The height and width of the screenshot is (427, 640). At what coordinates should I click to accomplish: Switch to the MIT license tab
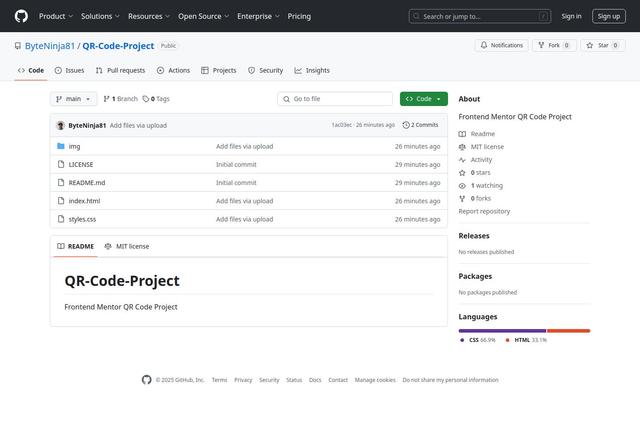[x=127, y=246]
